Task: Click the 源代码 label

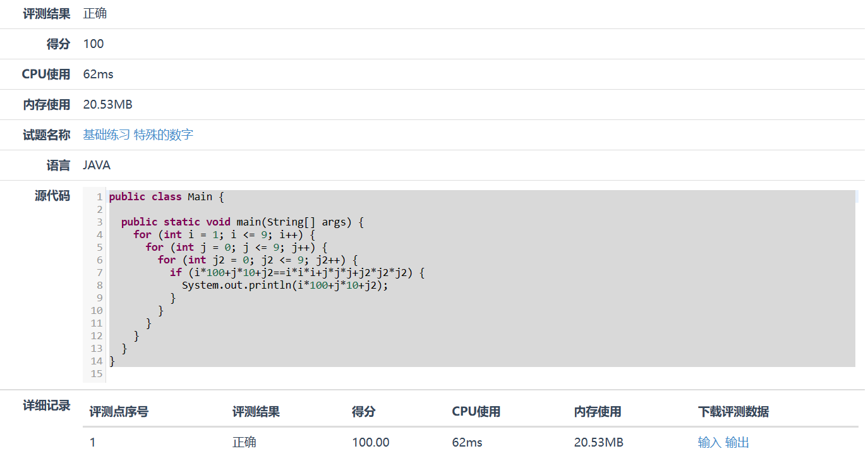Action: [52, 196]
